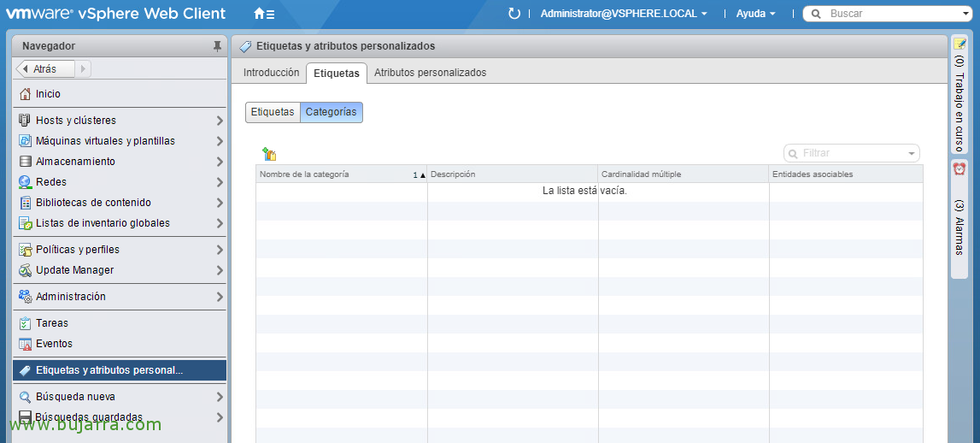The height and width of the screenshot is (443, 980).
Task: Expand the Administración chevron
Action: point(220,297)
